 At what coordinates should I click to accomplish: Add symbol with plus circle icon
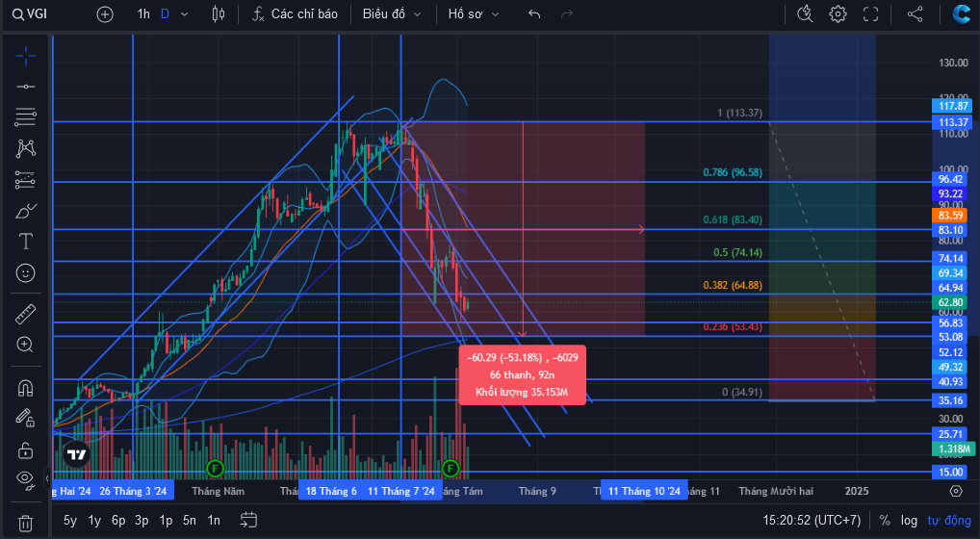(105, 13)
